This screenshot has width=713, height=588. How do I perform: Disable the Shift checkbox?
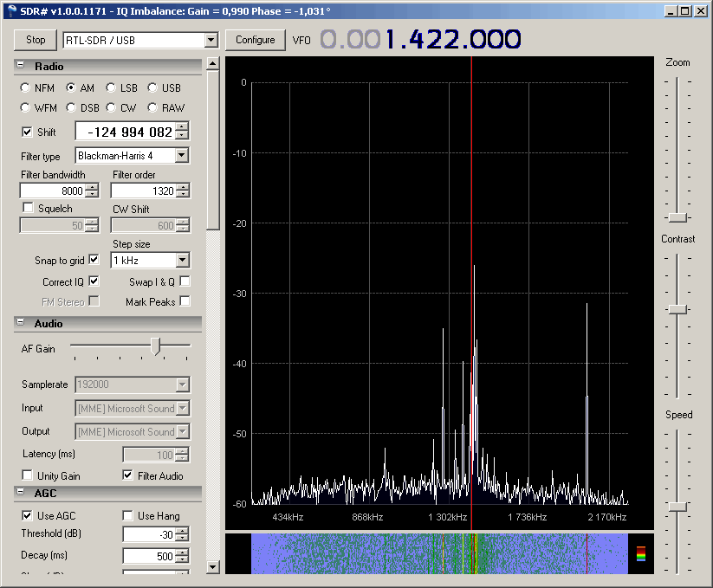click(x=28, y=132)
